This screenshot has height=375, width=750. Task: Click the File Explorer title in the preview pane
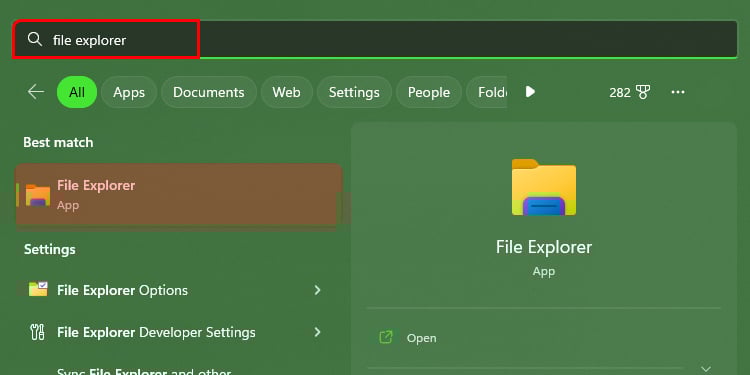(x=544, y=247)
